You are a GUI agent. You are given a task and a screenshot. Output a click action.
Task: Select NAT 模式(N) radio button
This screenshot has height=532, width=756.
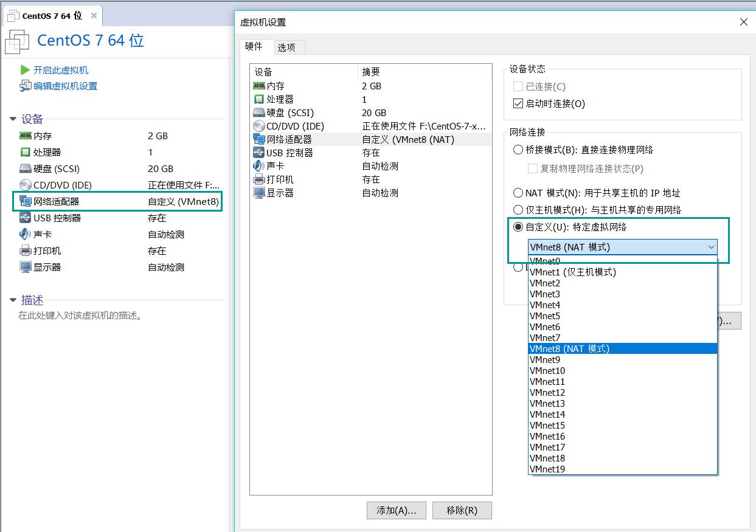518,193
